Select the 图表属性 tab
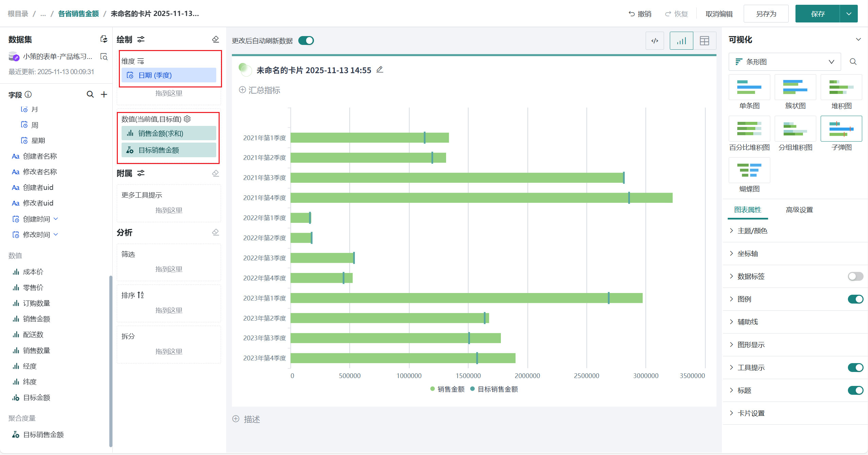 coord(747,210)
